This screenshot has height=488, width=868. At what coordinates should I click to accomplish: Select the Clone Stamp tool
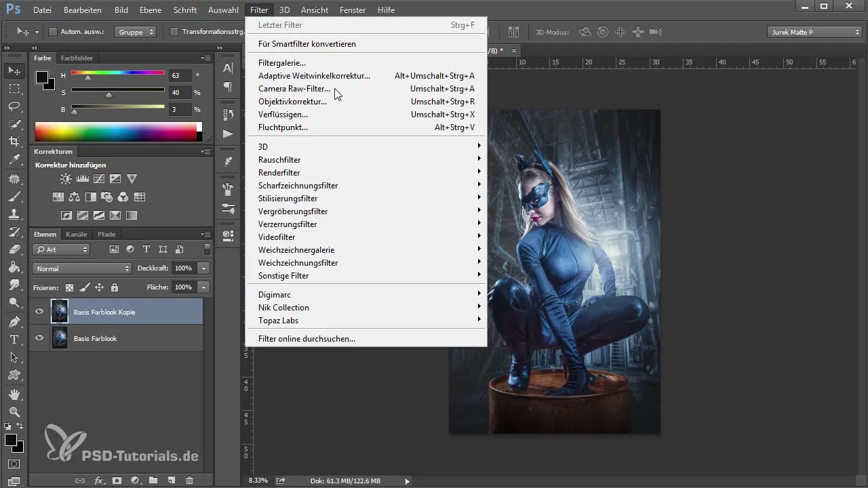tap(14, 214)
